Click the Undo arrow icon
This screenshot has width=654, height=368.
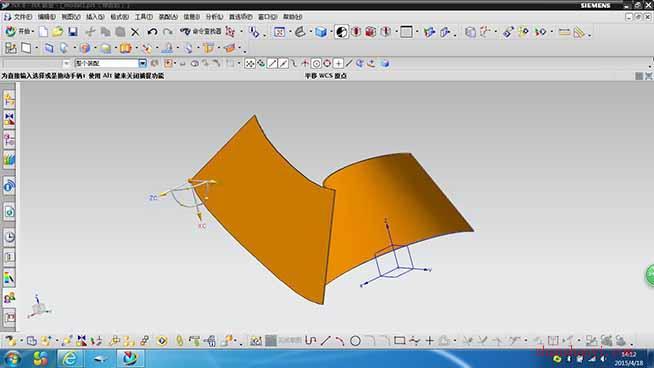(152, 32)
